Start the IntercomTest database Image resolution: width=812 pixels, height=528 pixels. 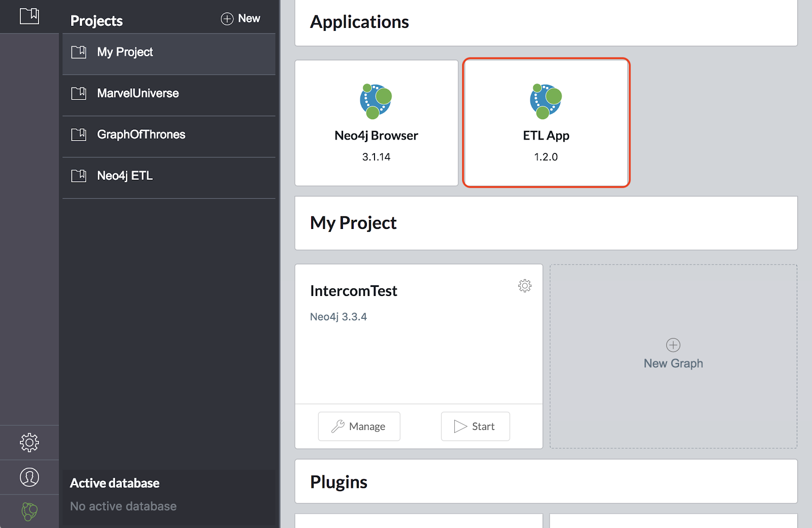476,426
